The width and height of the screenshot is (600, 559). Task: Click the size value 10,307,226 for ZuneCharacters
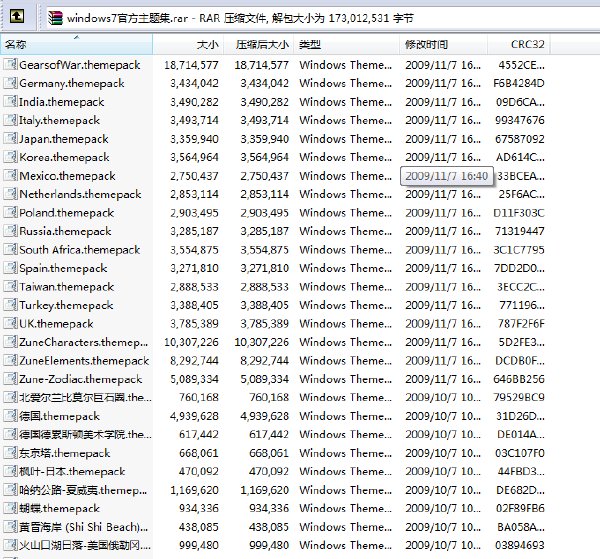[x=191, y=342]
